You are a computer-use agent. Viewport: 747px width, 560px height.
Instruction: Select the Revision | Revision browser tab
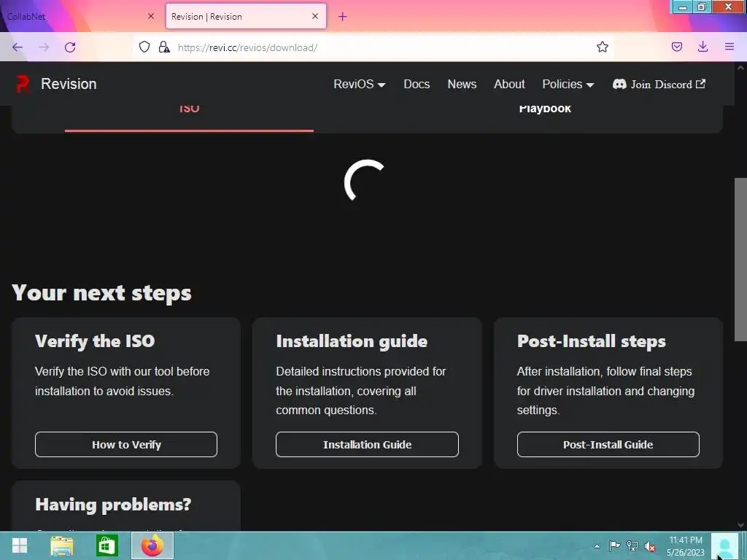coord(246,16)
